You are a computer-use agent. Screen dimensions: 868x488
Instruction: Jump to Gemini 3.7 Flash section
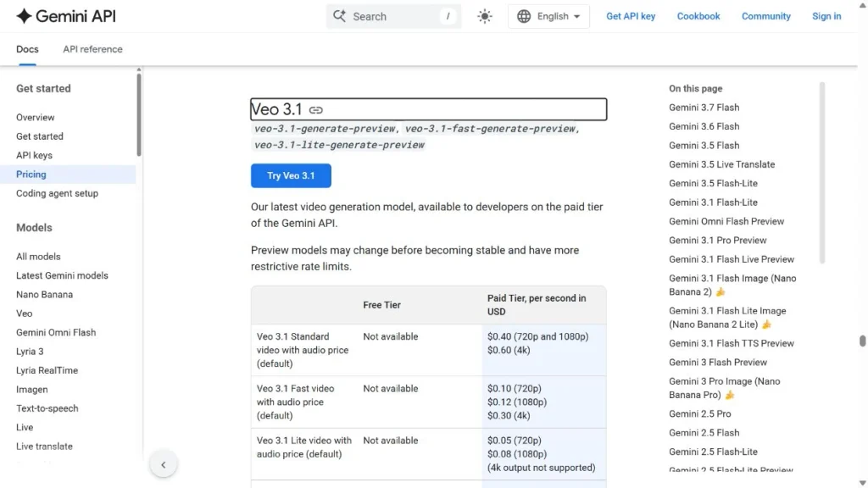(704, 108)
